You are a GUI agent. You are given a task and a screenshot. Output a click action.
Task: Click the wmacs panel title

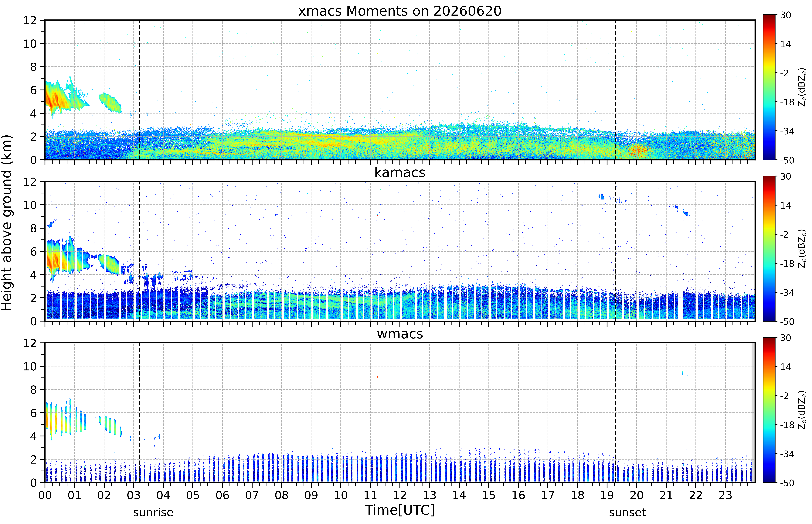[400, 334]
